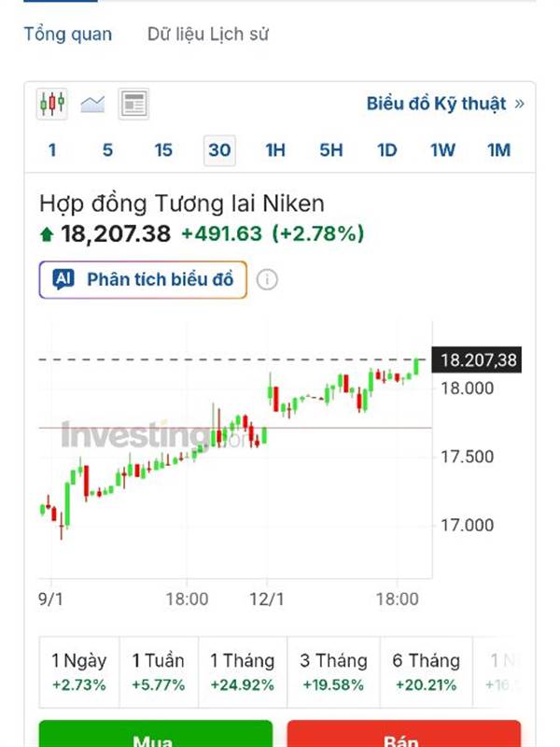Viewport: 560px width, 747px height.
Task: Click the AI Phân tích biểu đồ button
Action: [143, 279]
